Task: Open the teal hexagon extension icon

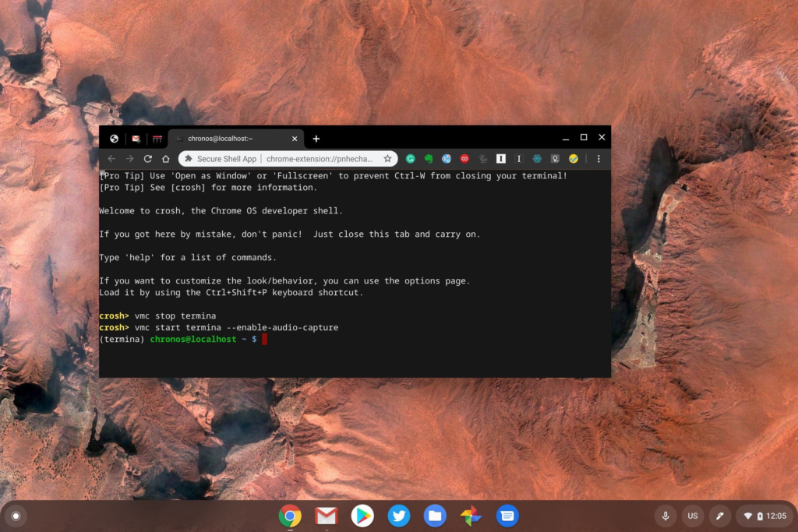Action: (537, 159)
